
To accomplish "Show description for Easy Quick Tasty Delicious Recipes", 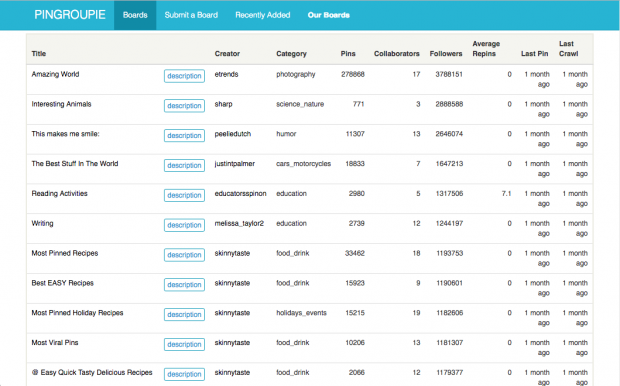I will coord(184,374).
